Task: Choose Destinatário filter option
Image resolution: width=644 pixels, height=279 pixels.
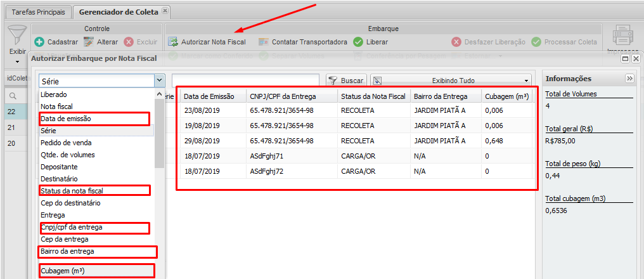Action: (96, 179)
